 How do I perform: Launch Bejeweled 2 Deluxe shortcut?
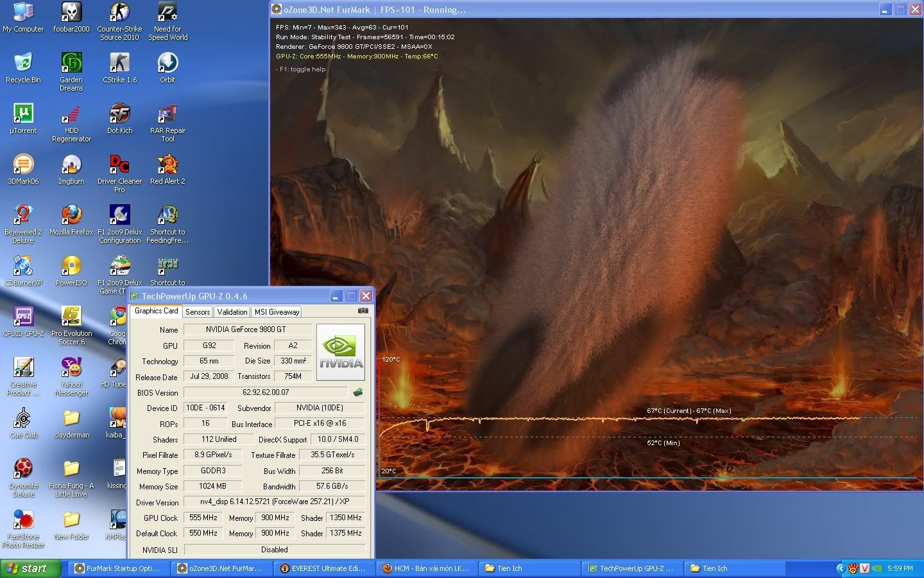(23, 225)
